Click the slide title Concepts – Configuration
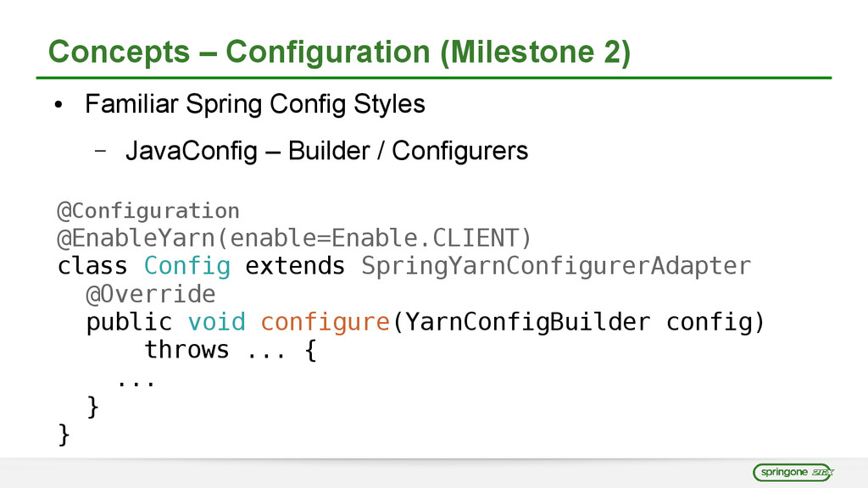 point(339,52)
